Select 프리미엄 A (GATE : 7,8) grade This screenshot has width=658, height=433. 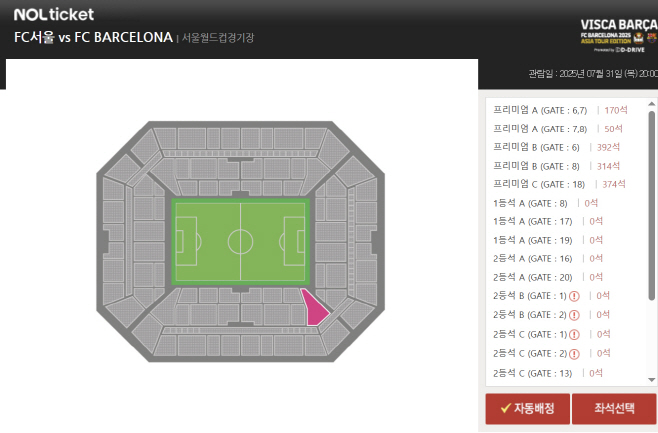558,129
